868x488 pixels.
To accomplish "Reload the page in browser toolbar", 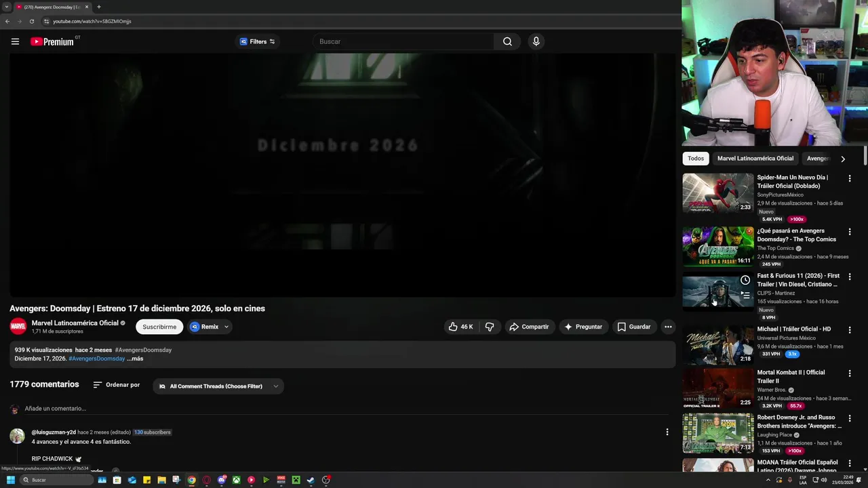I will 32,21.
